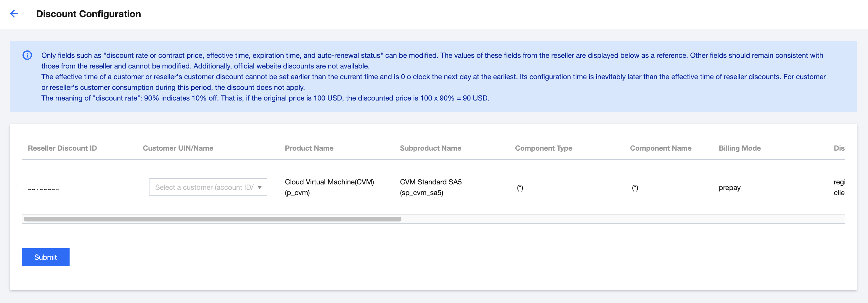The height and width of the screenshot is (303, 868).
Task: Click the CVM Standard SA5 subproduct cell
Action: (x=431, y=187)
